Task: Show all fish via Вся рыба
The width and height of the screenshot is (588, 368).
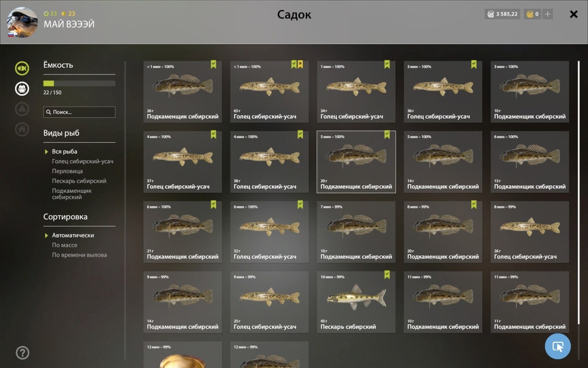Action: coord(64,151)
